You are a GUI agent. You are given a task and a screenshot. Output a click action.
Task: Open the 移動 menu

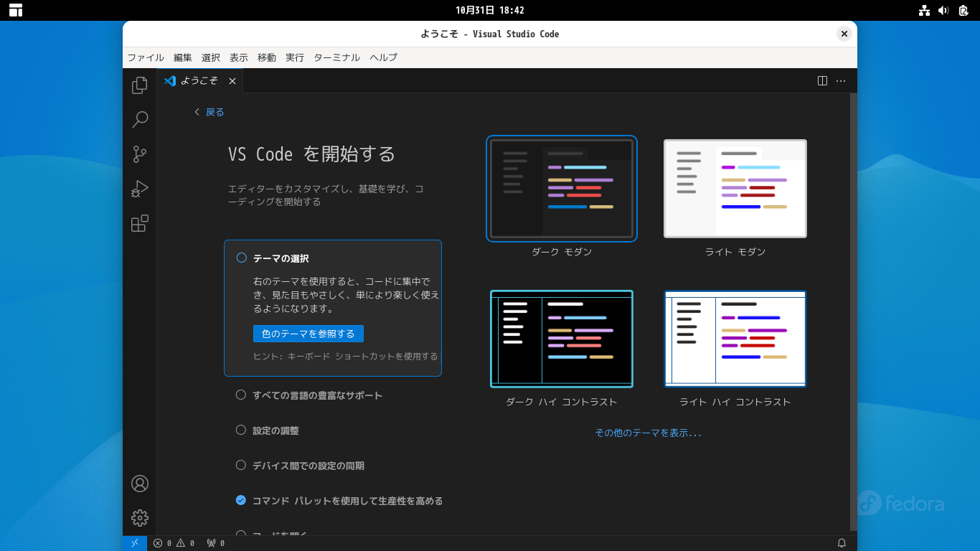pos(267,57)
